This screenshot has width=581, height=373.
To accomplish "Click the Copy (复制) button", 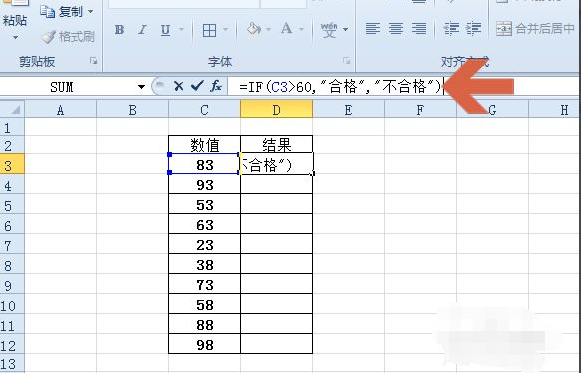I will click(61, 12).
